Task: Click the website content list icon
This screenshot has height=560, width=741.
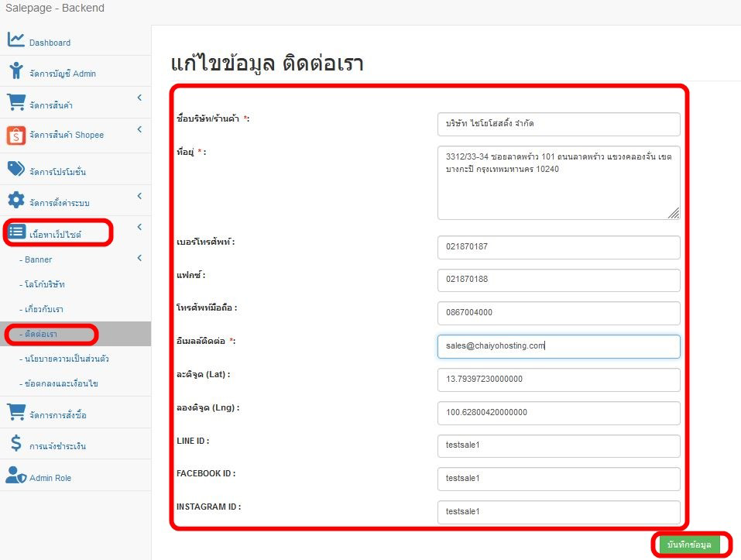Action: pyautogui.click(x=17, y=232)
